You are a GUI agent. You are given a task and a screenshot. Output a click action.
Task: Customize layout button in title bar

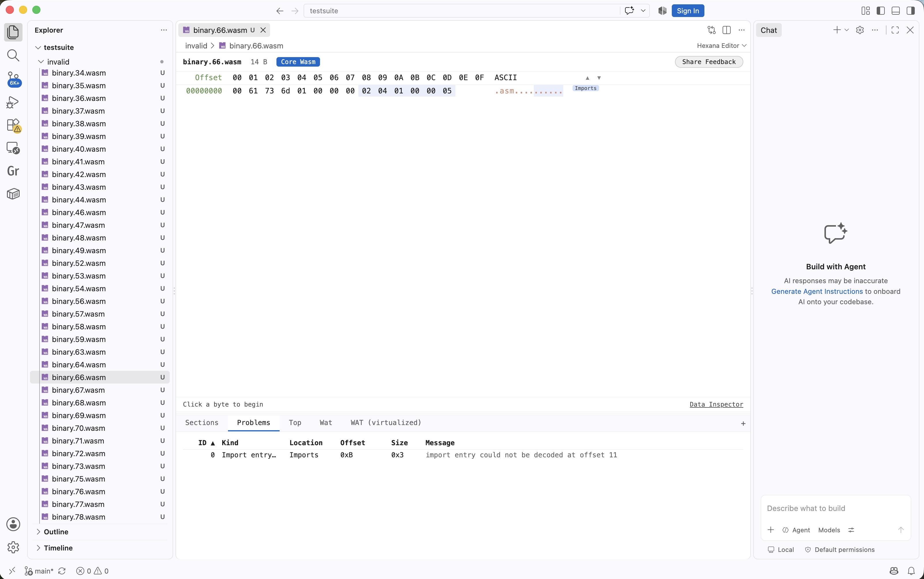(x=865, y=11)
